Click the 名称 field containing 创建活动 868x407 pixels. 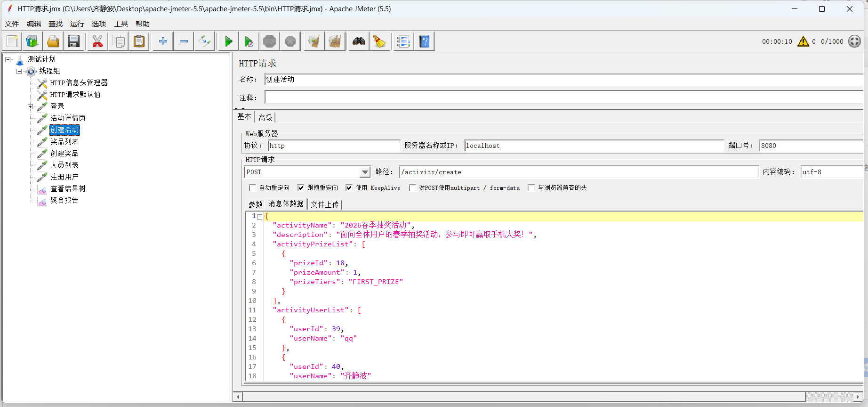[564, 80]
